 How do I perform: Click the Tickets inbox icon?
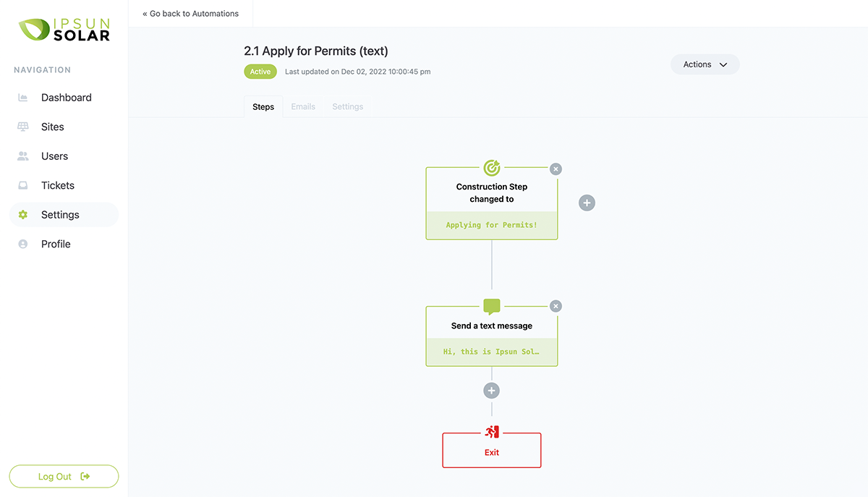[x=23, y=186]
